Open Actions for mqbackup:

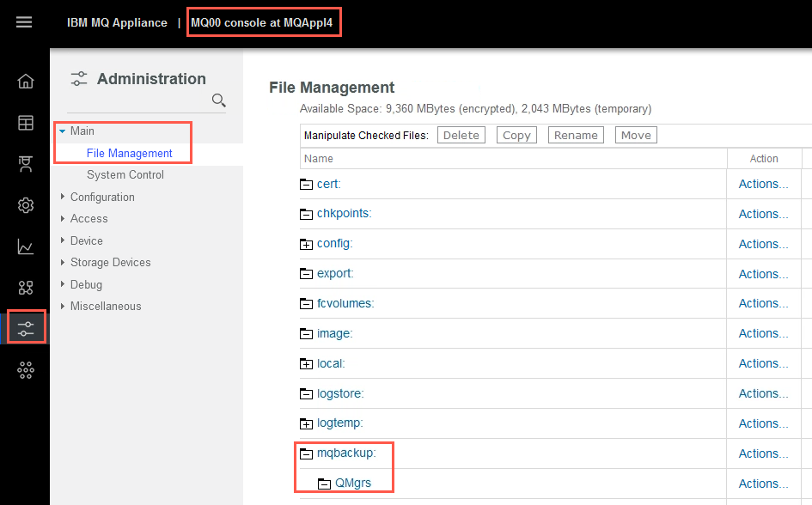763,453
